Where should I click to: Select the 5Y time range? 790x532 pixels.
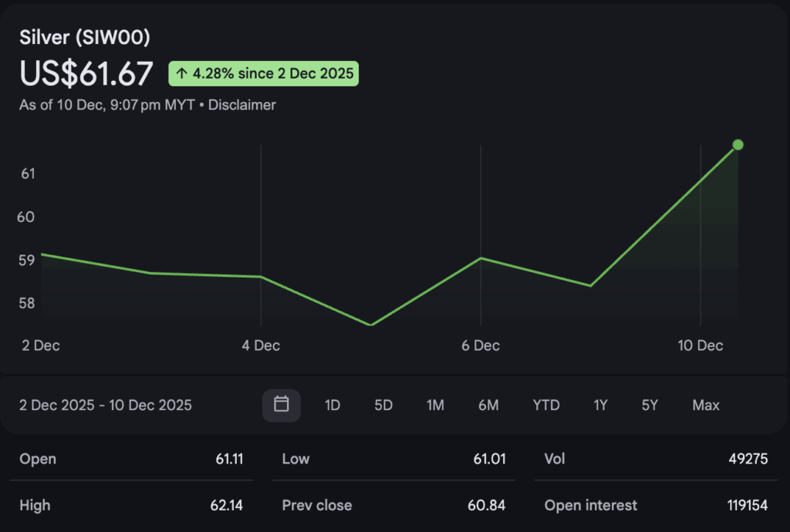coord(650,405)
